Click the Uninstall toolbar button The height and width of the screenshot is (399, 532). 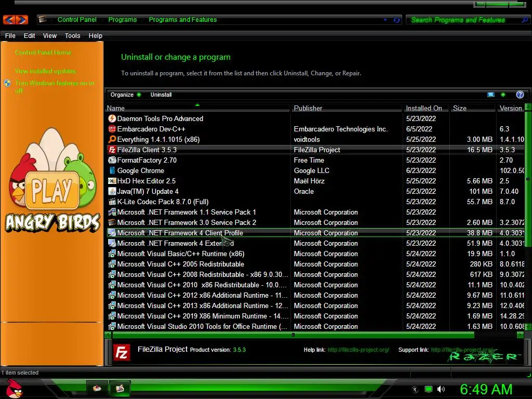161,95
